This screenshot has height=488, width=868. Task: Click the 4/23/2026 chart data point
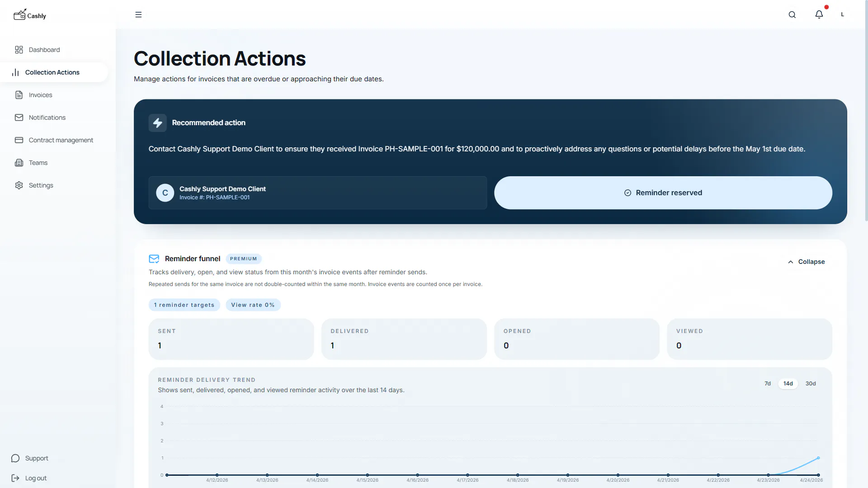point(768,475)
